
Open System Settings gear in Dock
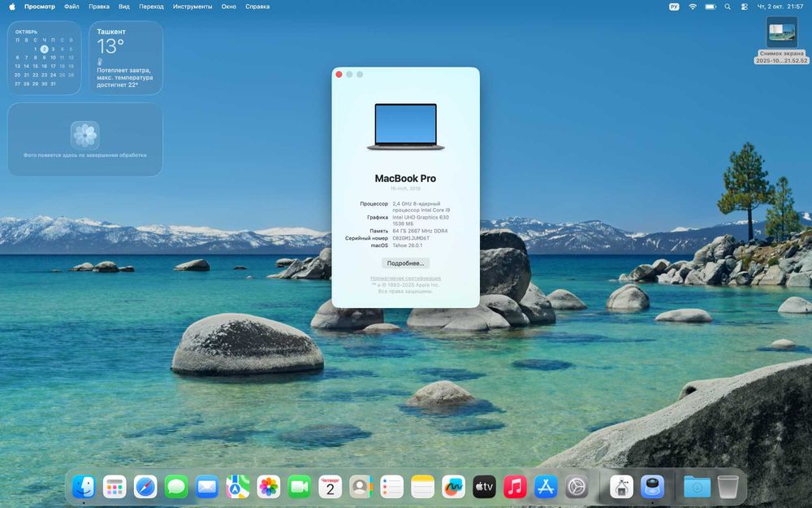577,487
